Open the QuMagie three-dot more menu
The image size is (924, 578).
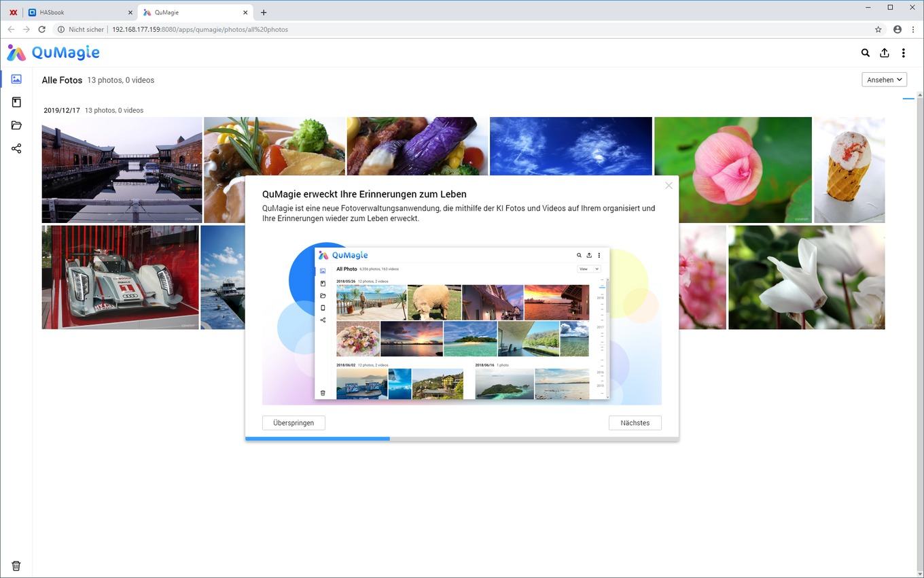[903, 53]
